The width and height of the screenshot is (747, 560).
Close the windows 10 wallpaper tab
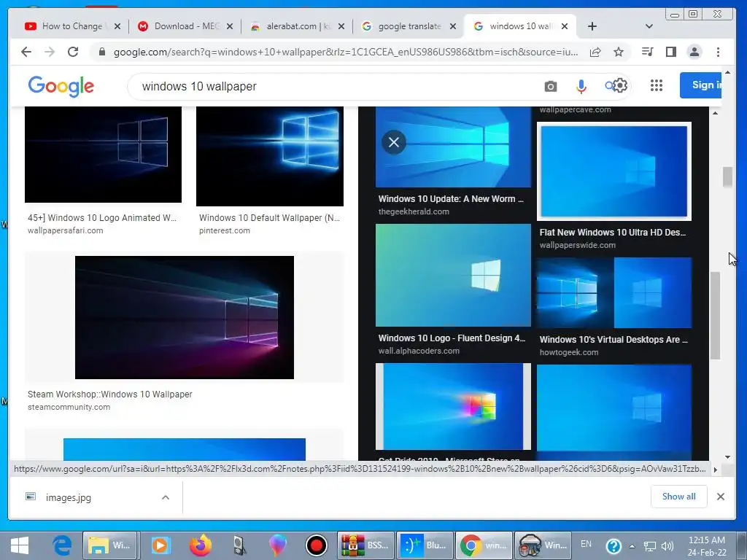(565, 26)
